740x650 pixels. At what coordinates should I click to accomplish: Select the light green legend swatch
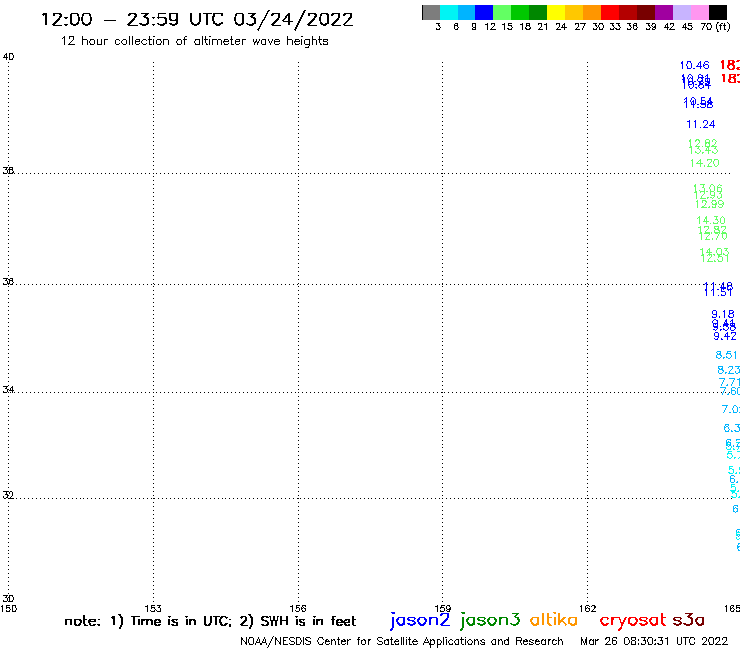pos(502,12)
